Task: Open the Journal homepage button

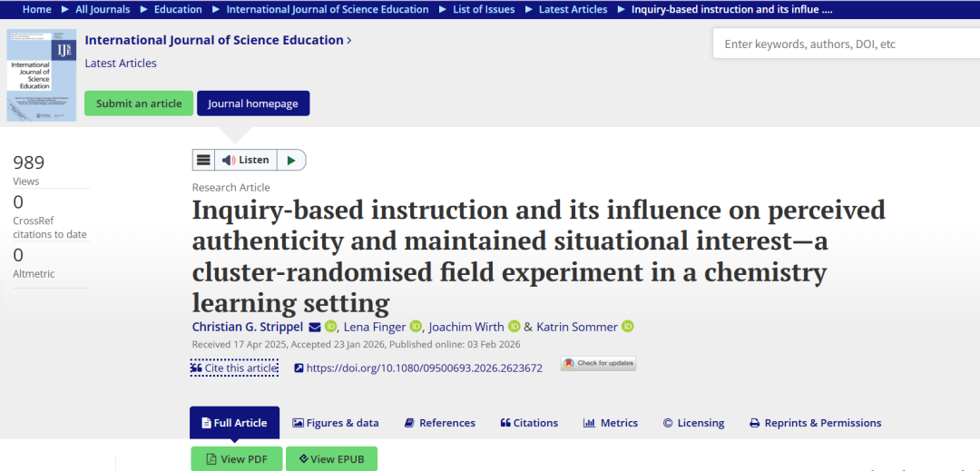Action: coord(253,103)
